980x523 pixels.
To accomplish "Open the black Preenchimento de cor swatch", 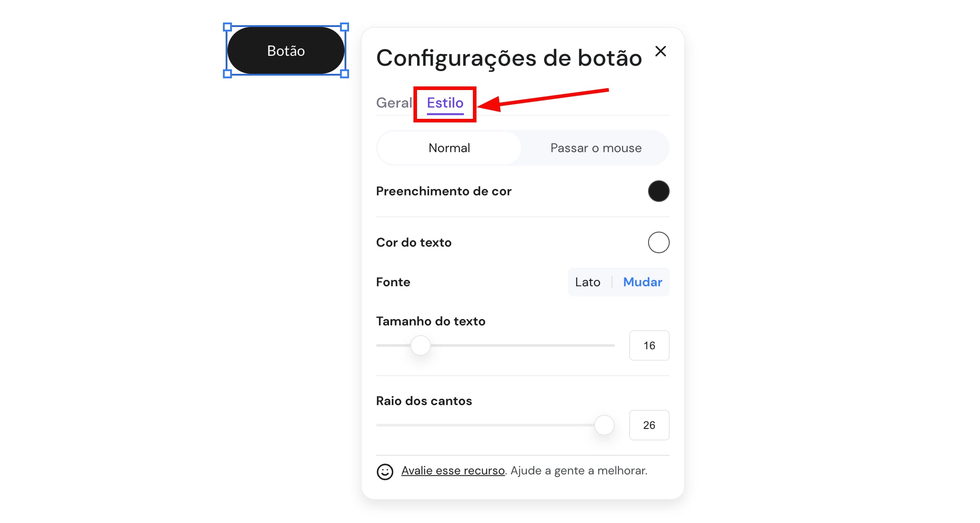I will tap(658, 191).
